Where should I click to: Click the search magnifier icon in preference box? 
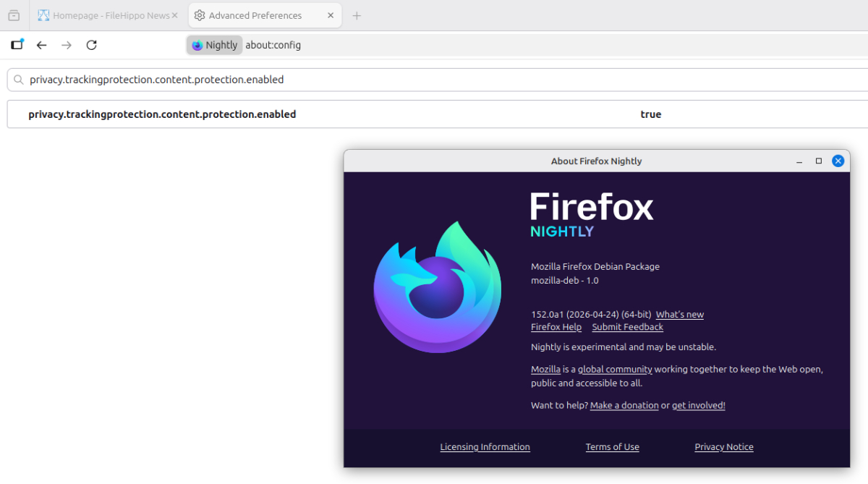pyautogui.click(x=19, y=80)
